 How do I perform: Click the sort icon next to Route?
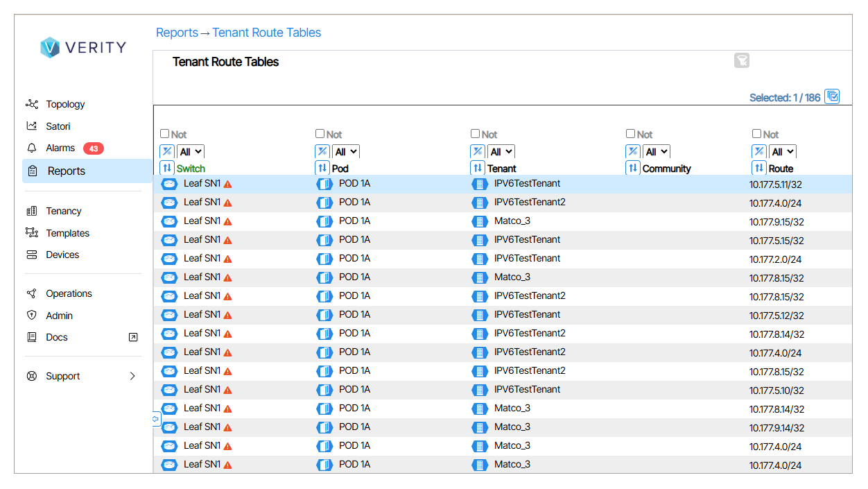click(x=759, y=168)
